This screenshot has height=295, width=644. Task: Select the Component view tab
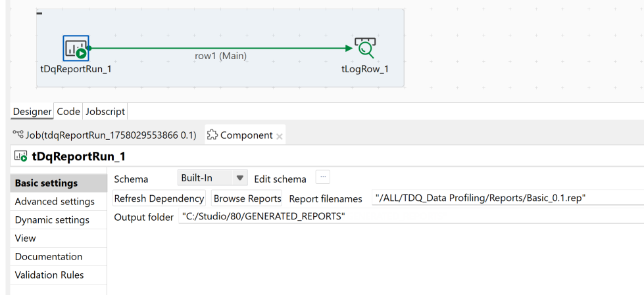click(x=240, y=135)
